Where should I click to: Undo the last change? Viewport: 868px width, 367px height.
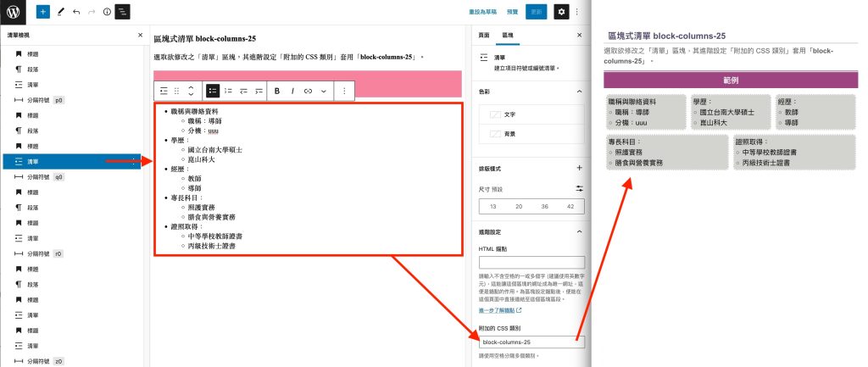76,12
